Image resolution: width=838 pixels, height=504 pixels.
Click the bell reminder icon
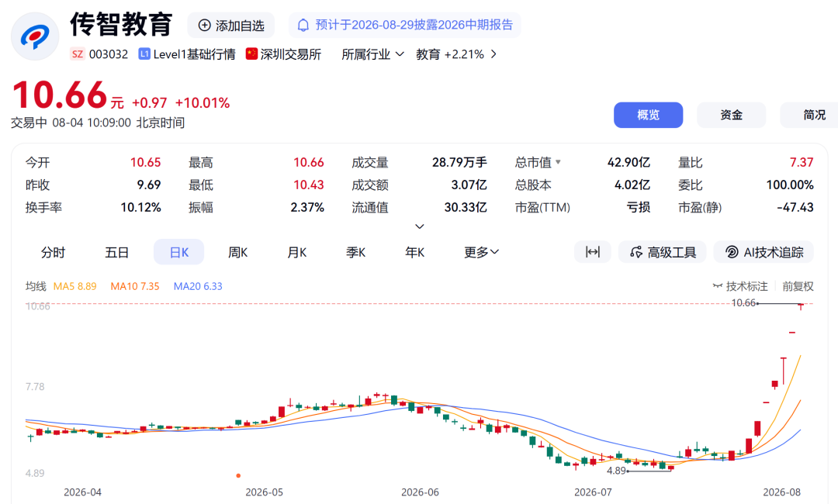tap(303, 25)
